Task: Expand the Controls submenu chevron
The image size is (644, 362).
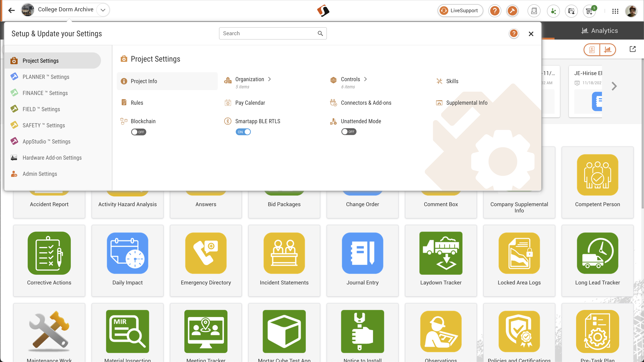Action: [365, 79]
